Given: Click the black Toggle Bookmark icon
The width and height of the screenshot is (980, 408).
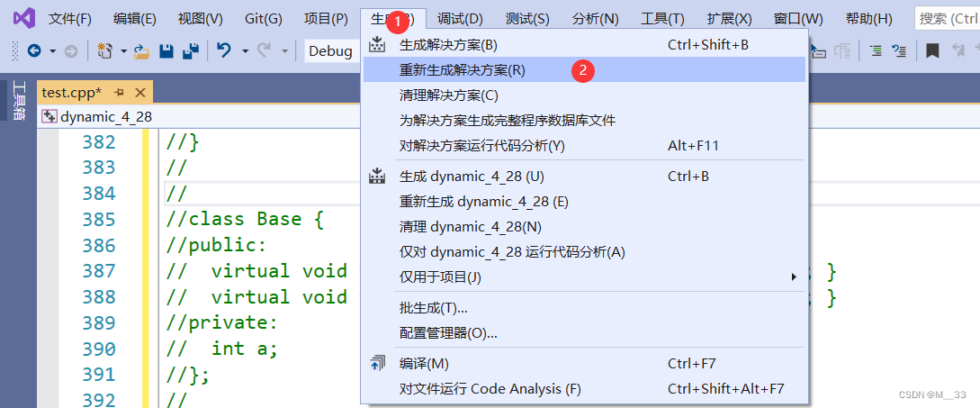Looking at the screenshot, I should [x=932, y=50].
